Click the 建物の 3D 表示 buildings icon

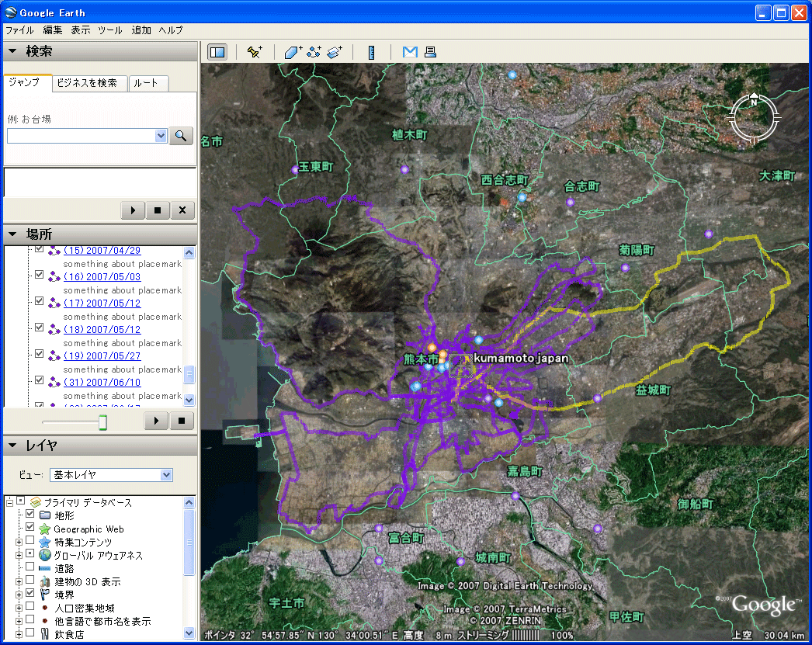(44, 581)
